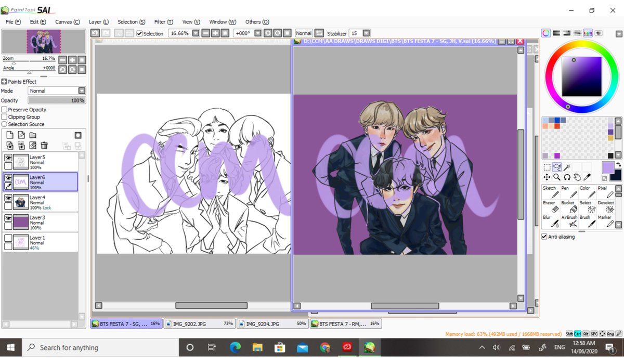Open the rotation angle dropdown in toolbar
This screenshot has height=364, width=624.
[x=257, y=33]
